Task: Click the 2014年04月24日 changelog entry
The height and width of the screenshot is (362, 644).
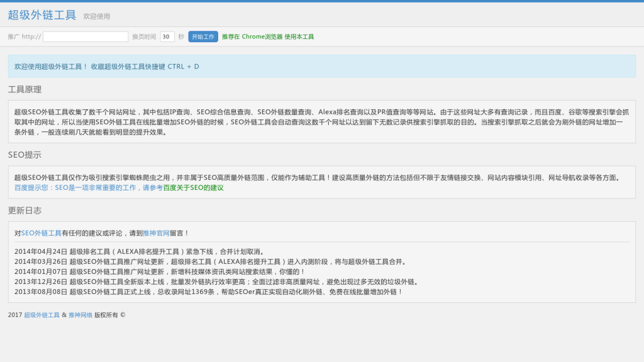Action: [140, 251]
